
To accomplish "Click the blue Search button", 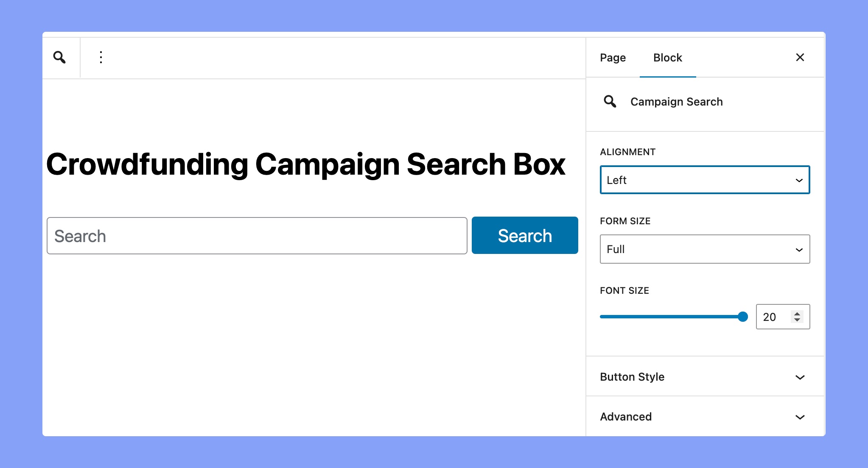I will coord(525,236).
